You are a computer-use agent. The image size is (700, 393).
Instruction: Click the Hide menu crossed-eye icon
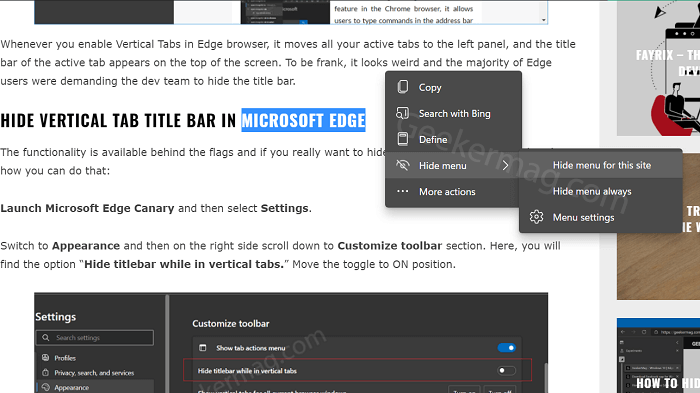(x=403, y=165)
